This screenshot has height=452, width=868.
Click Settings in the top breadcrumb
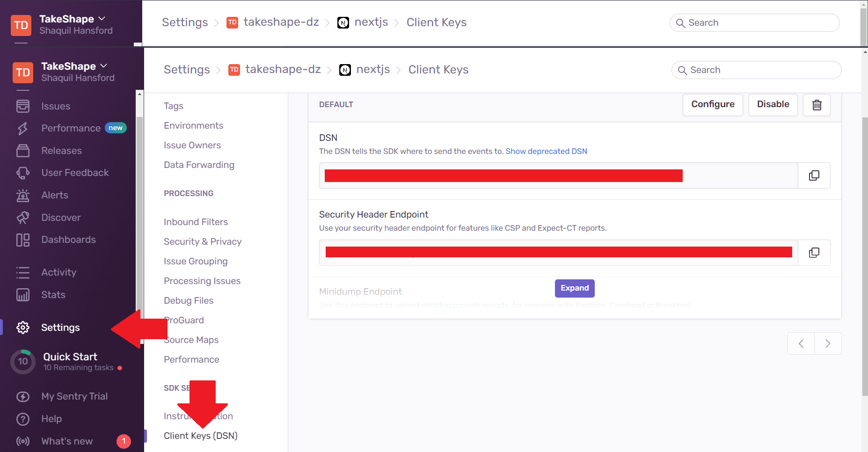click(185, 22)
